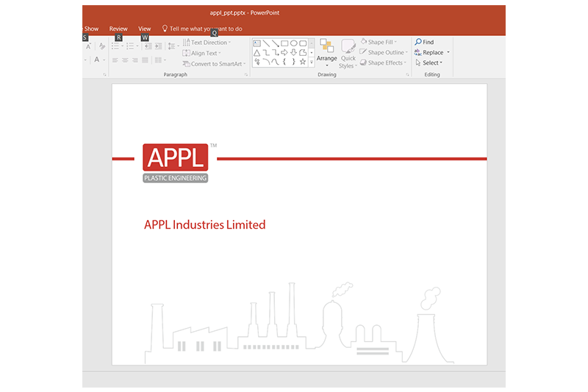
Task: Choose the Right Arrow block shape
Action: point(284,53)
